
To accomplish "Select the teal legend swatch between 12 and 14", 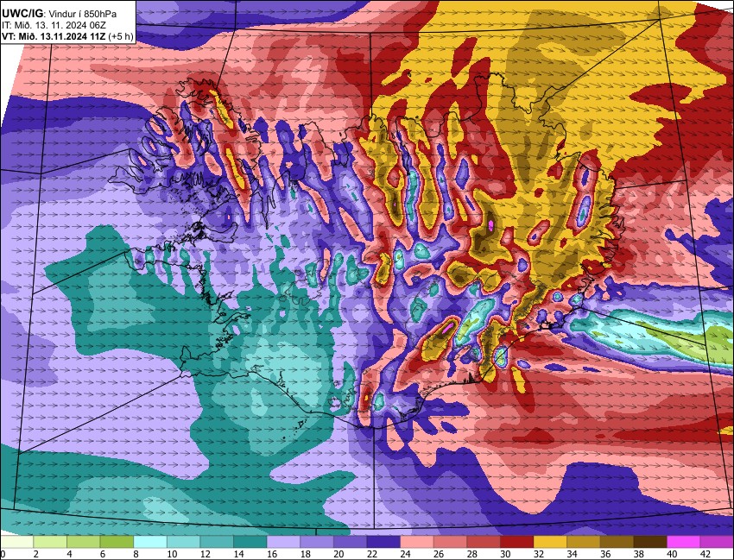I will (217, 542).
